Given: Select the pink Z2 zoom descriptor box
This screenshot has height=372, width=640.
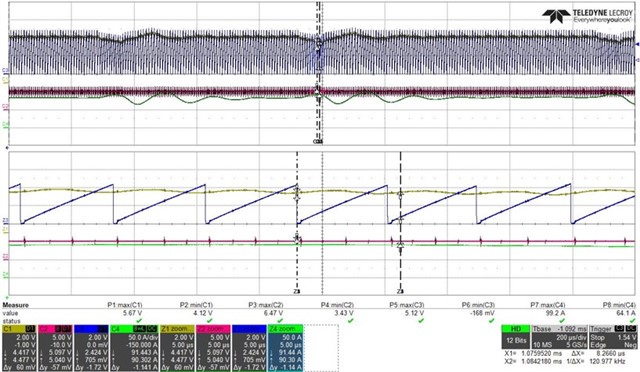Looking at the screenshot, I should coord(213,348).
